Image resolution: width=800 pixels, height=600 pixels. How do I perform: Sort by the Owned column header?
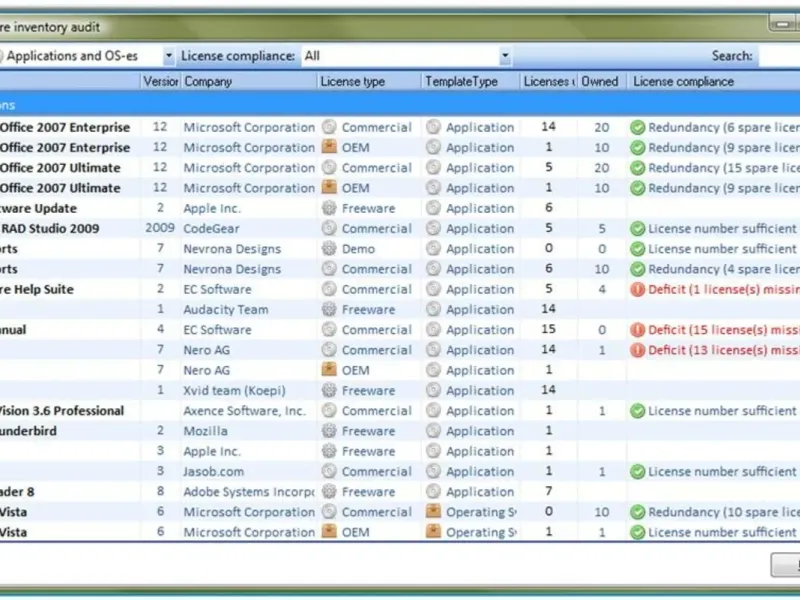tap(602, 82)
